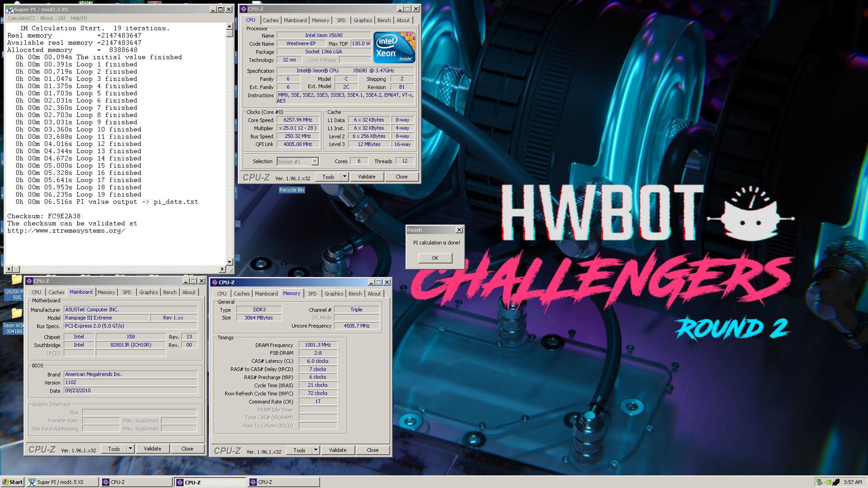Click the 3:57 AM clock
This screenshot has height=488, width=868.
tap(853, 482)
